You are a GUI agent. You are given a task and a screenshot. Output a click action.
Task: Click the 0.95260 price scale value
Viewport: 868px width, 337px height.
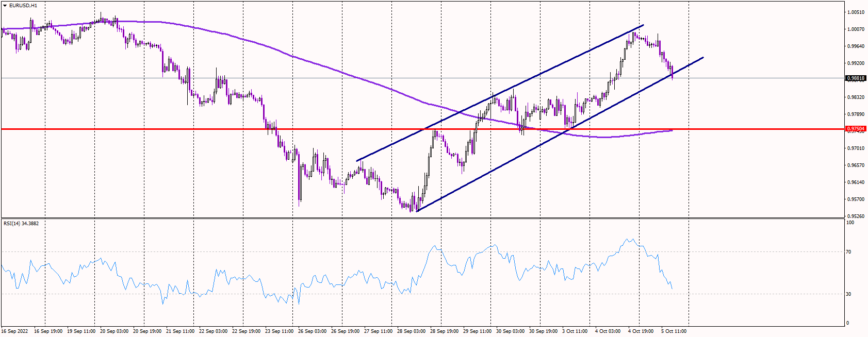[856, 216]
